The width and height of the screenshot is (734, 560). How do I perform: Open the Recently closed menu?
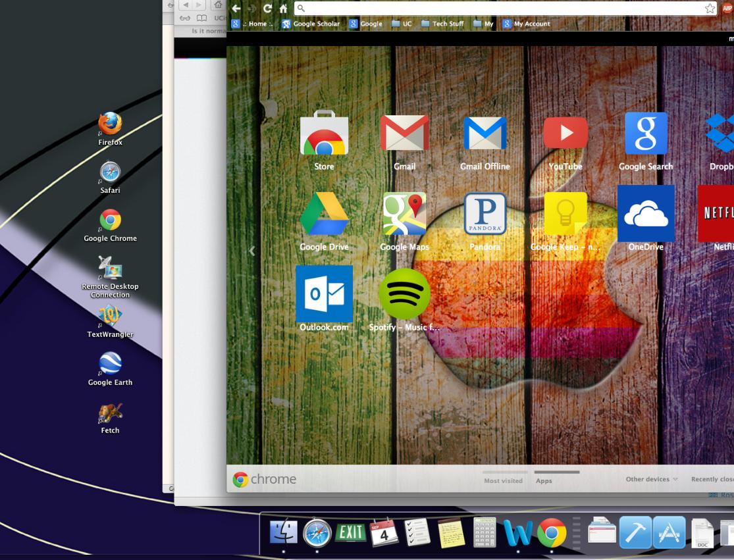click(x=712, y=479)
